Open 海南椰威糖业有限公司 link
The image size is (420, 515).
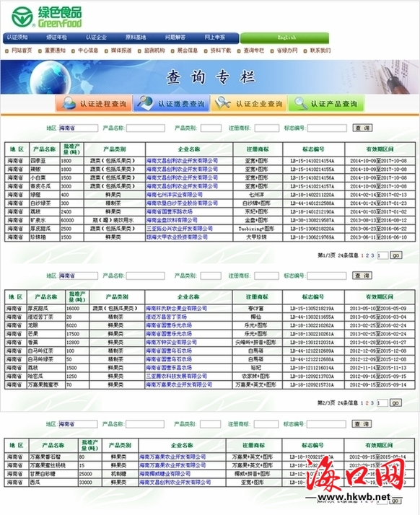tap(165, 474)
